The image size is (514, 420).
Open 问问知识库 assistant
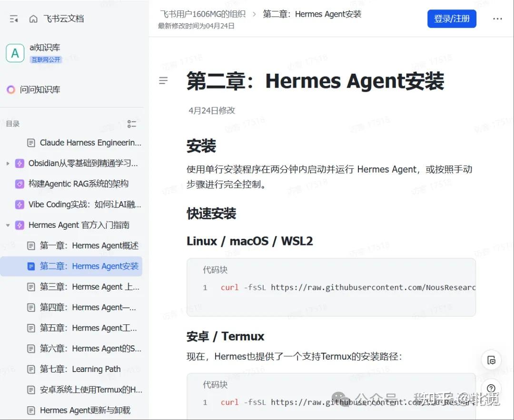tap(40, 89)
